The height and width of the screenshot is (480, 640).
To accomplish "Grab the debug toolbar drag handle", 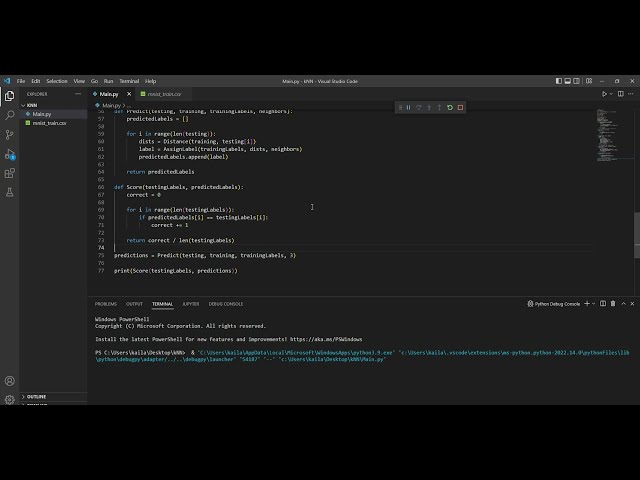I will click(400, 107).
